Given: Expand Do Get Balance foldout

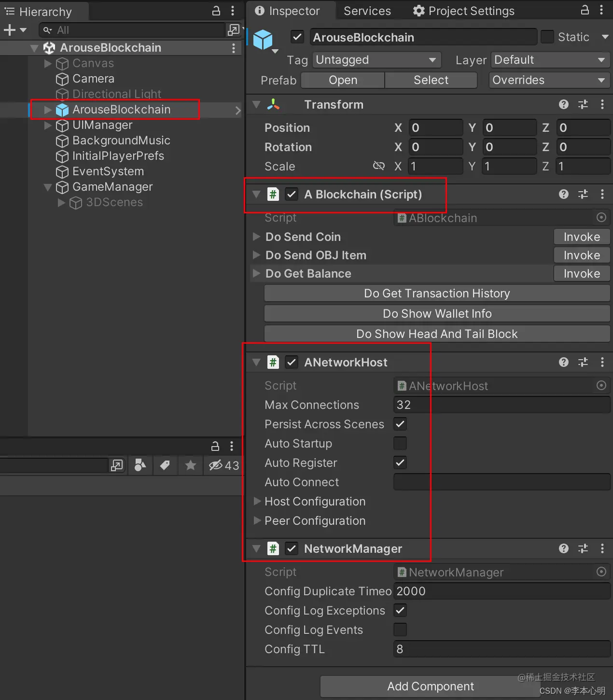Looking at the screenshot, I should coord(256,273).
